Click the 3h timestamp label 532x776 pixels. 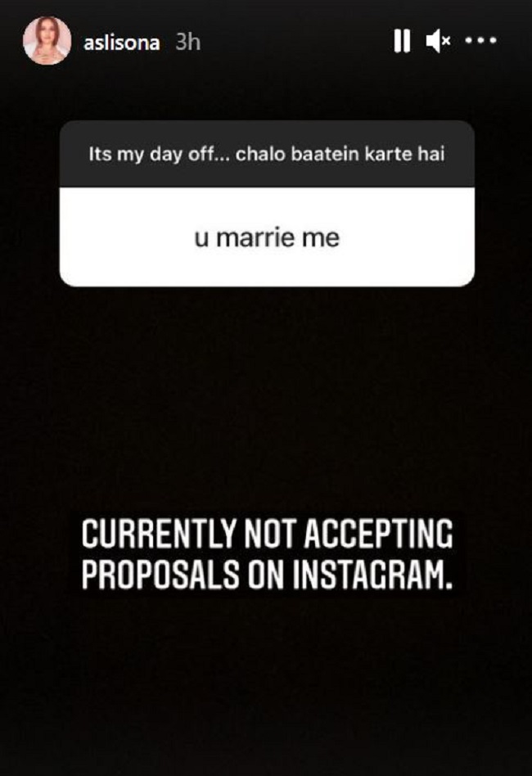coord(187,42)
